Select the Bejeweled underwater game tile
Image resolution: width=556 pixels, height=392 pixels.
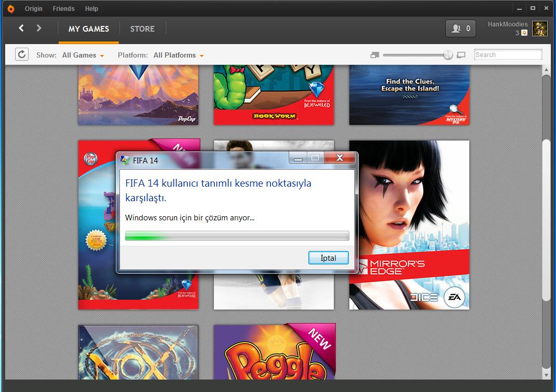pos(97,225)
